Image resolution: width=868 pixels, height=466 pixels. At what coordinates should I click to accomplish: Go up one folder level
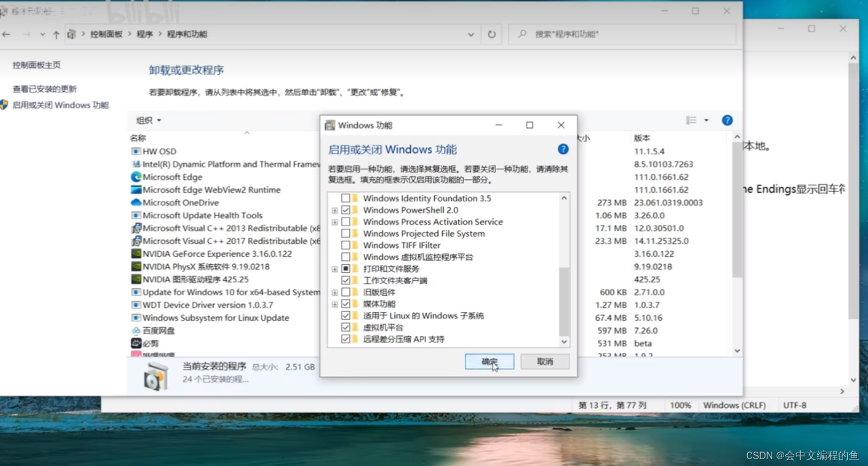(56, 35)
